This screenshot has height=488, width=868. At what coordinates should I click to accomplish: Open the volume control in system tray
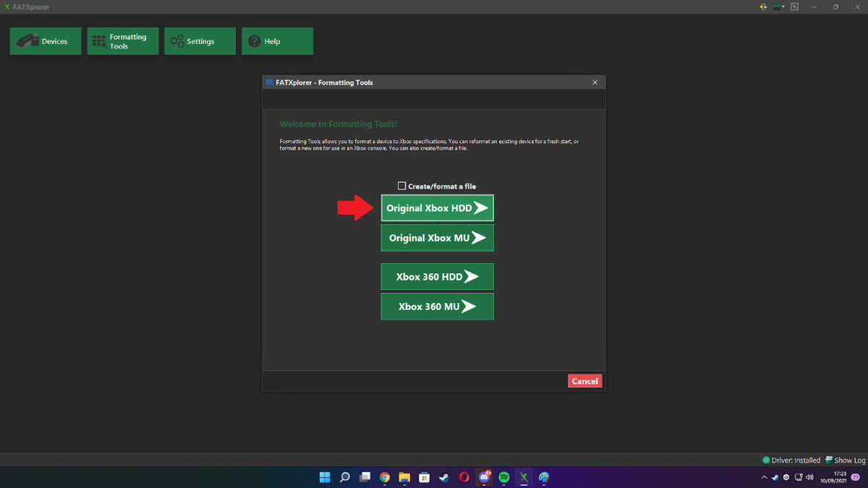coord(809,477)
